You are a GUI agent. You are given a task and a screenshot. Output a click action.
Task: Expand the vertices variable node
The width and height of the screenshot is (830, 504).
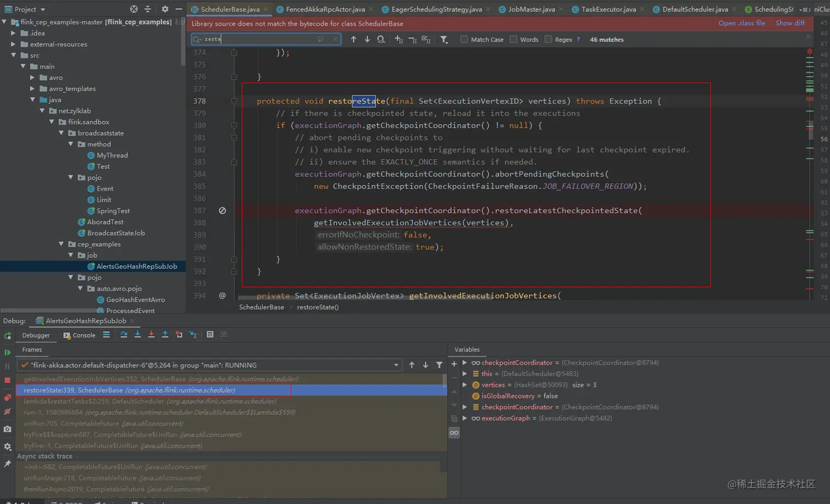[464, 385]
